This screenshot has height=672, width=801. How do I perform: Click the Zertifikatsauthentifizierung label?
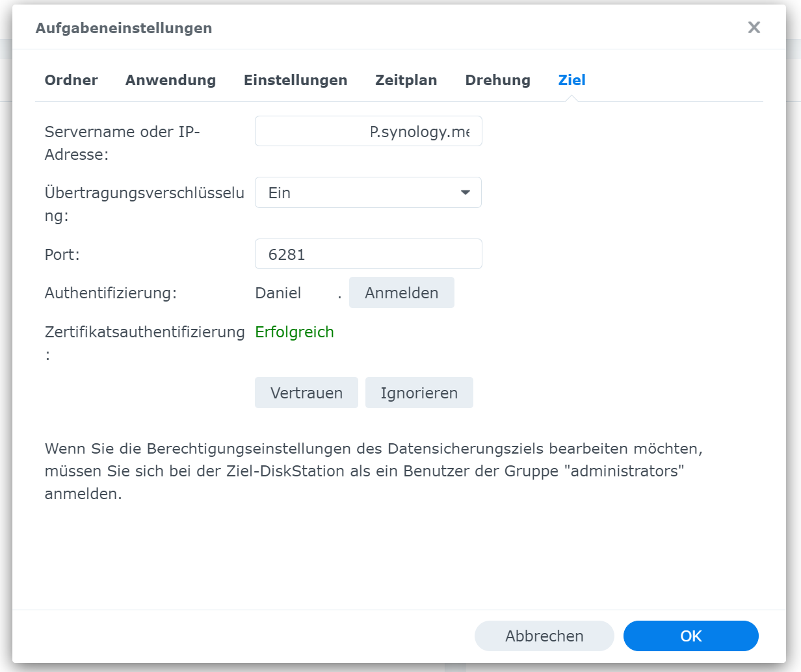(x=144, y=332)
